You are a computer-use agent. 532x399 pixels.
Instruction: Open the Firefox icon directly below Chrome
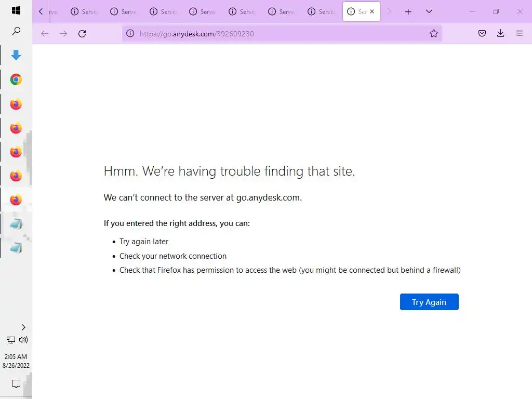point(16,104)
